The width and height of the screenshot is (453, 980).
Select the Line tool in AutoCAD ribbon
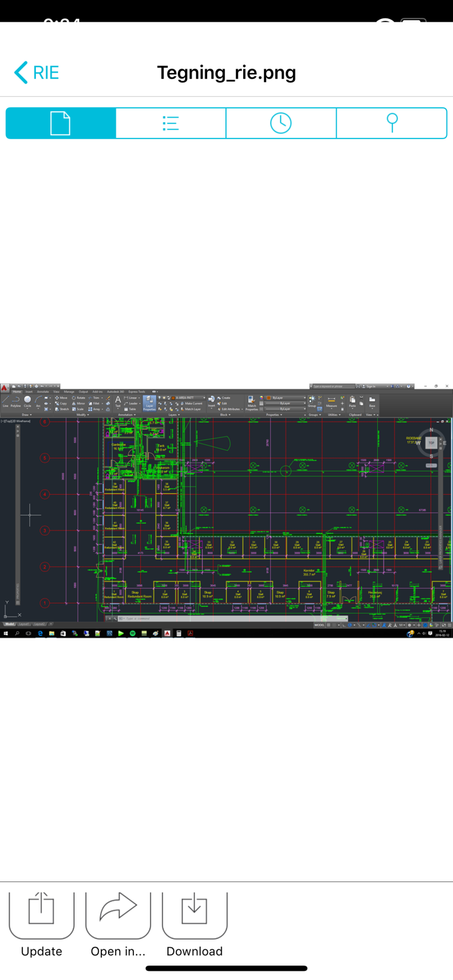6,401
